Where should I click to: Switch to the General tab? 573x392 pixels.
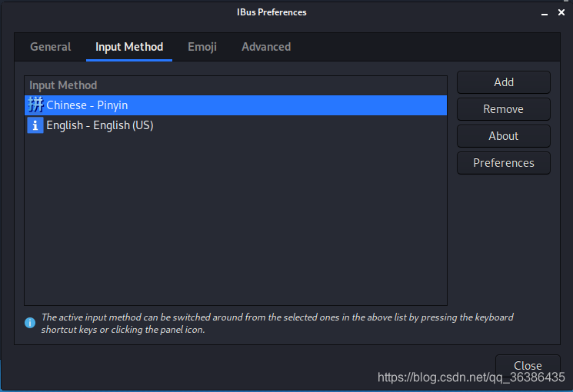pos(51,47)
